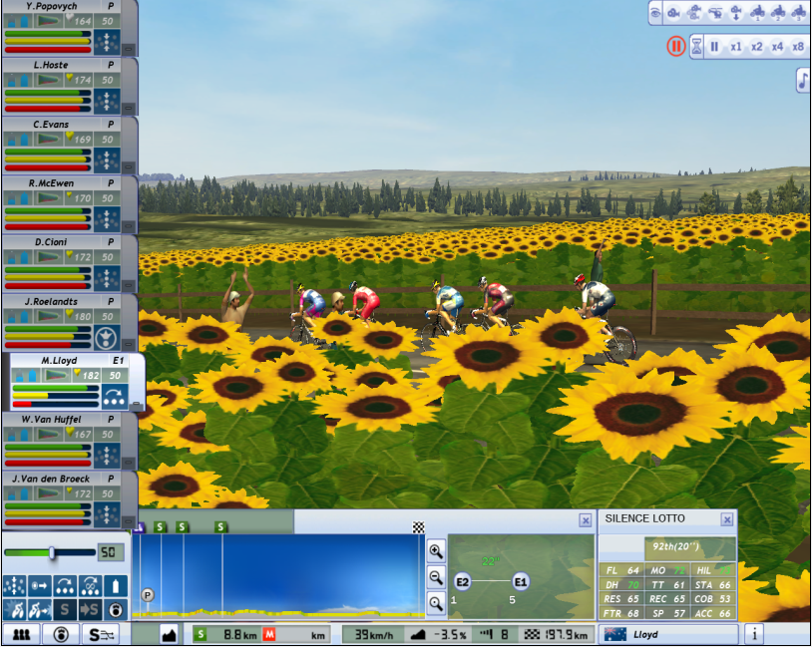812x647 pixels.
Task: Zoom in on the stage profile
Action: (435, 551)
